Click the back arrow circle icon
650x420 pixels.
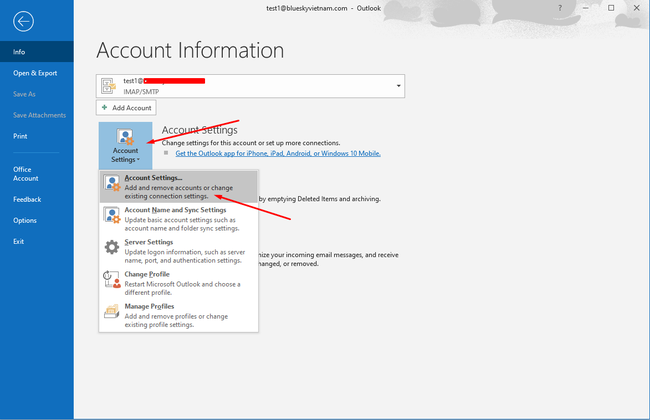(x=23, y=21)
